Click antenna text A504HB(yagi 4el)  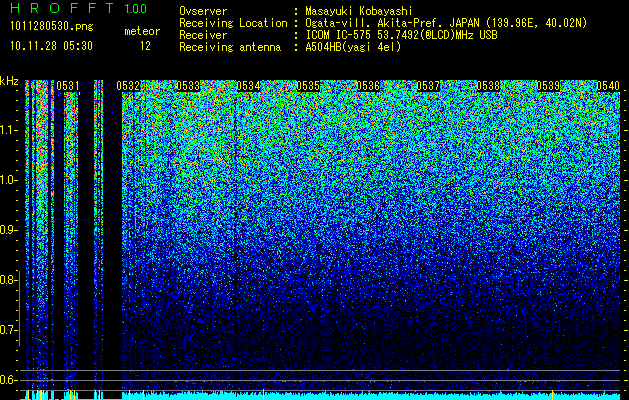point(353,47)
